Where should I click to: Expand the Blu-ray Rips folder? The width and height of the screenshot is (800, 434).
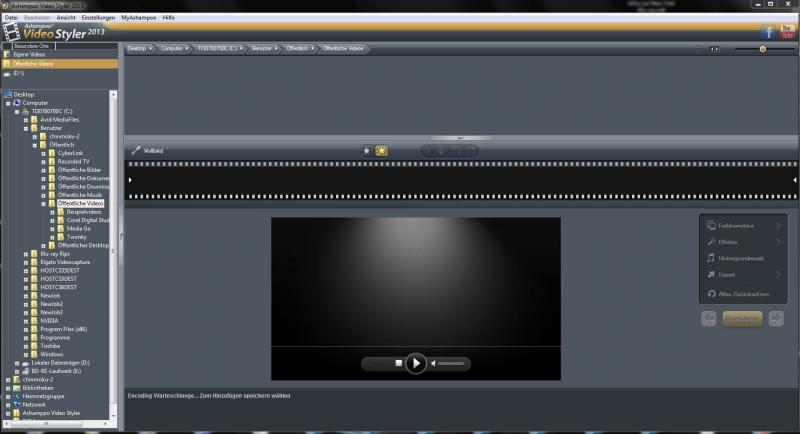pyautogui.click(x=26, y=254)
